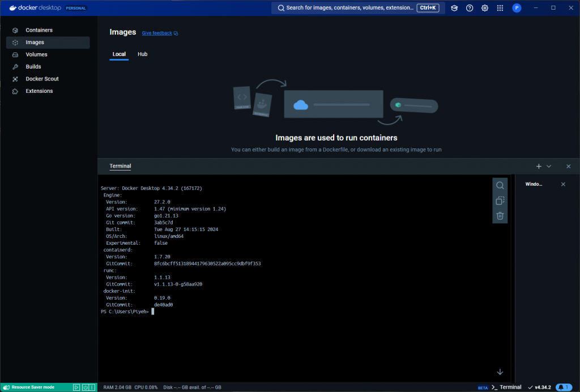The width and height of the screenshot is (580, 392).
Task: Maximize the Docker Desktop window
Action: [x=553, y=8]
